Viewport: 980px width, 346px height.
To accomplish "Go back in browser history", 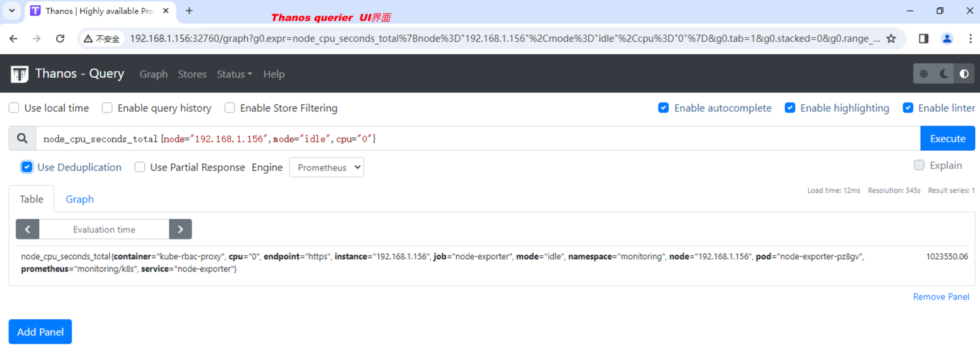I will (14, 39).
